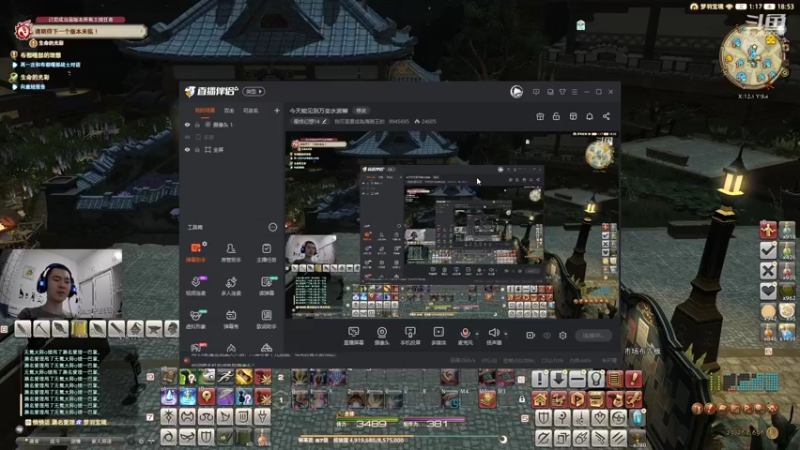The width and height of the screenshot is (800, 450).
Task: Open the 视频连麦 tool
Action: [x=195, y=285]
